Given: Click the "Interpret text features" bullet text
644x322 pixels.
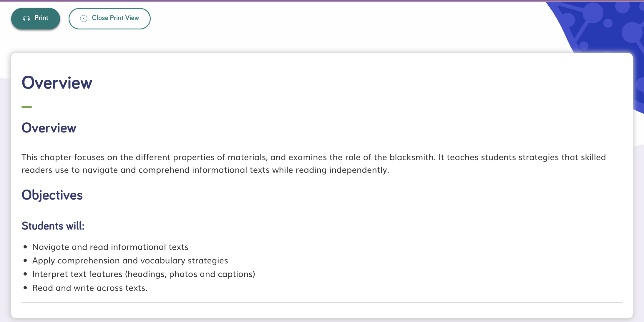Looking at the screenshot, I should (x=144, y=274).
